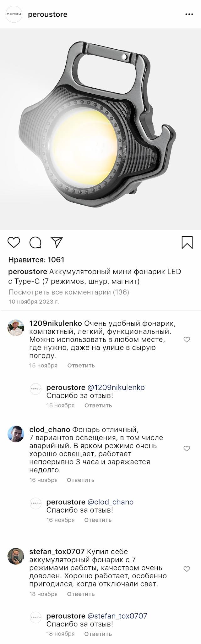Save post with the bookmark icon

[x=187, y=242]
